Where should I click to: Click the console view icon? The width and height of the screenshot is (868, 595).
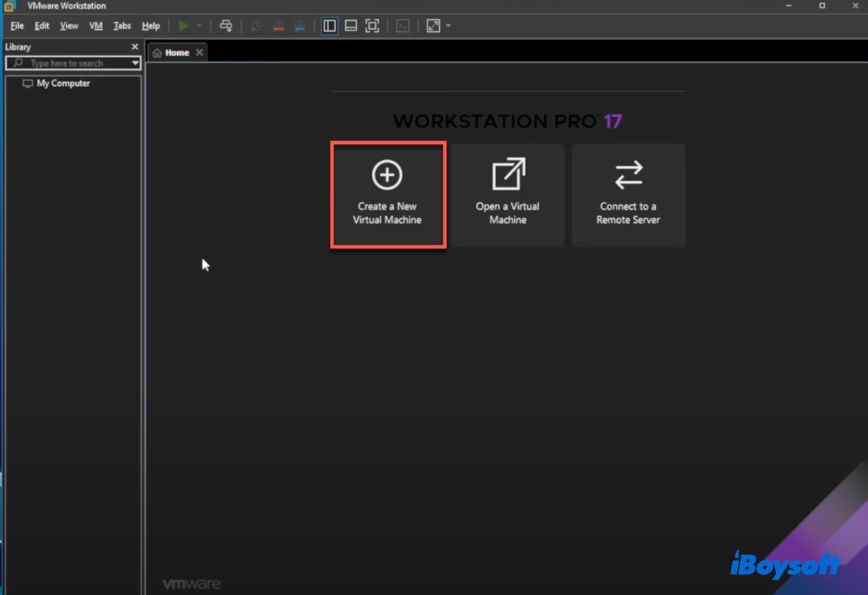(403, 26)
